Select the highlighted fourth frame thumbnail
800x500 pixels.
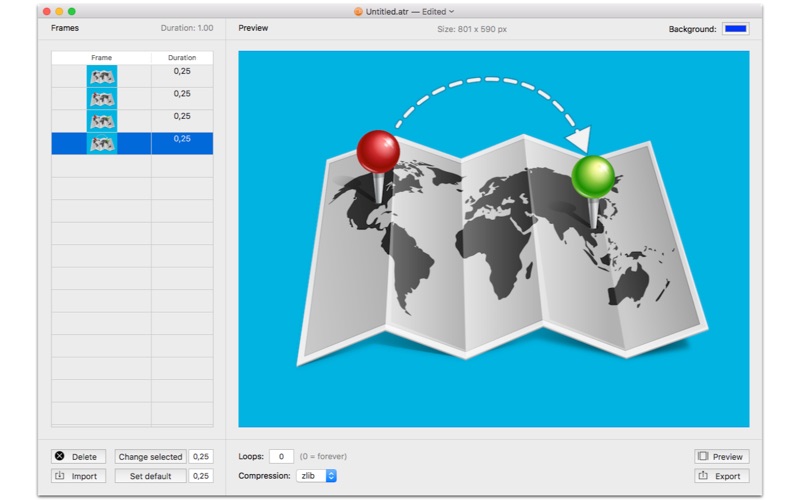tap(102, 143)
